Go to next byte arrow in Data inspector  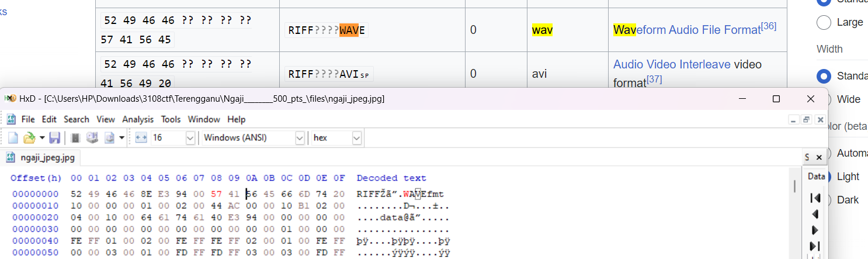(815, 230)
